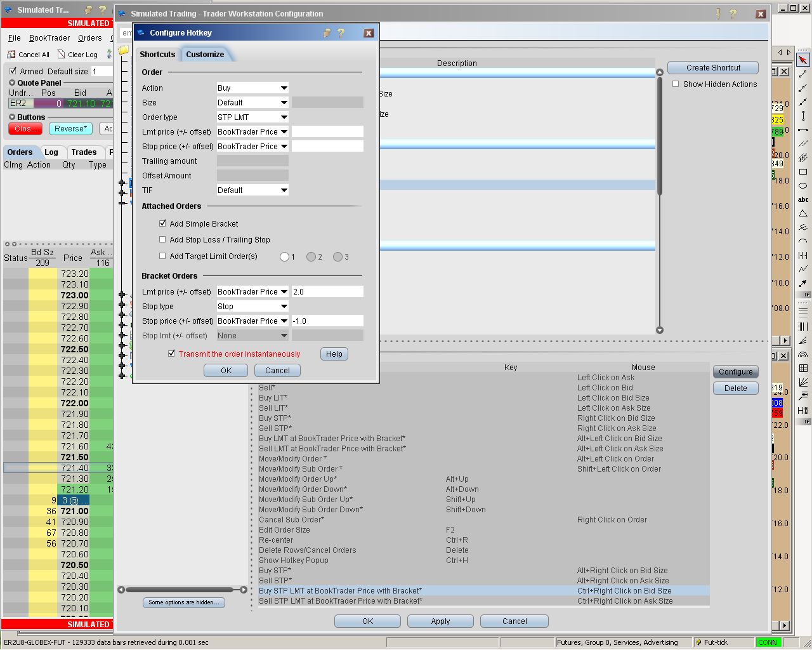Screen dimensions: 812x650
Task: Click the bracket Lmt price offset field
Action: pos(327,292)
